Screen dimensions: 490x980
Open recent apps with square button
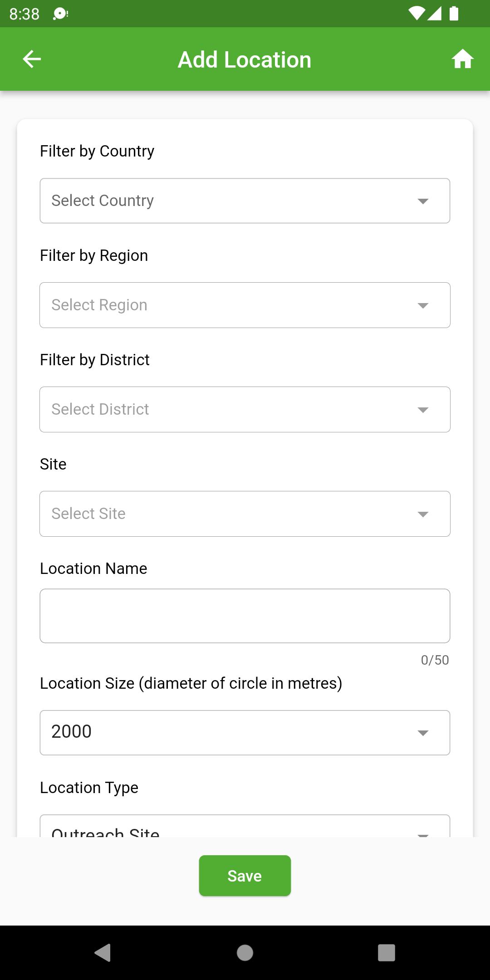(387, 952)
